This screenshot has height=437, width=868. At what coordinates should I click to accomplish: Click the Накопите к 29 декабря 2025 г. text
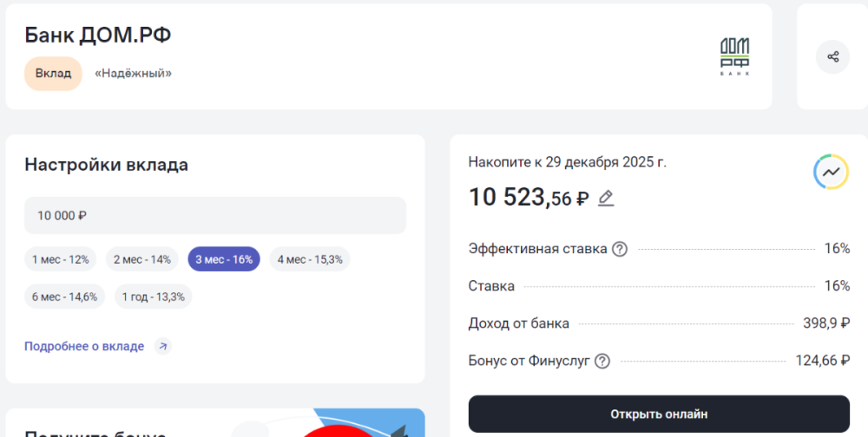[568, 162]
